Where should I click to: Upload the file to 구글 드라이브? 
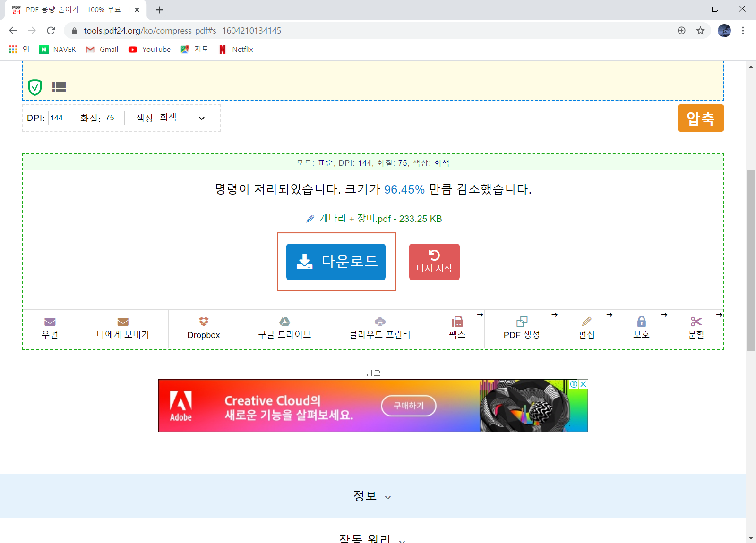pos(284,329)
